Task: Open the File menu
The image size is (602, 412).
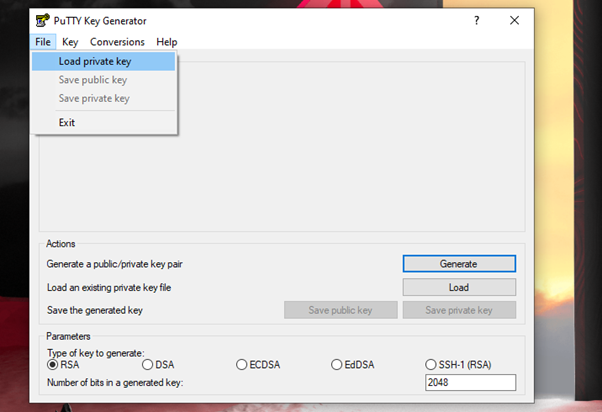Action: click(43, 42)
